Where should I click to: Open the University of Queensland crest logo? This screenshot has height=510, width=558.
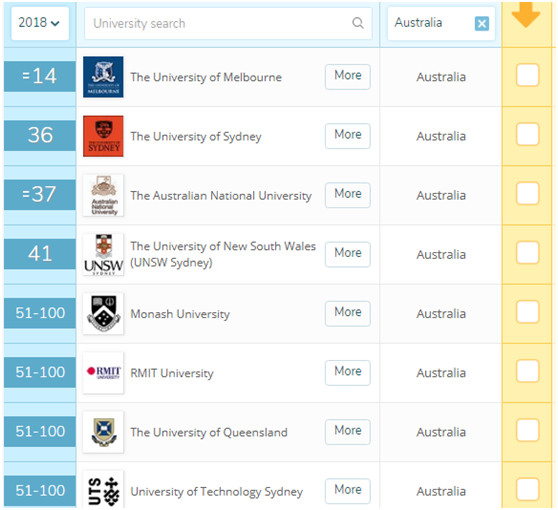pyautogui.click(x=103, y=432)
